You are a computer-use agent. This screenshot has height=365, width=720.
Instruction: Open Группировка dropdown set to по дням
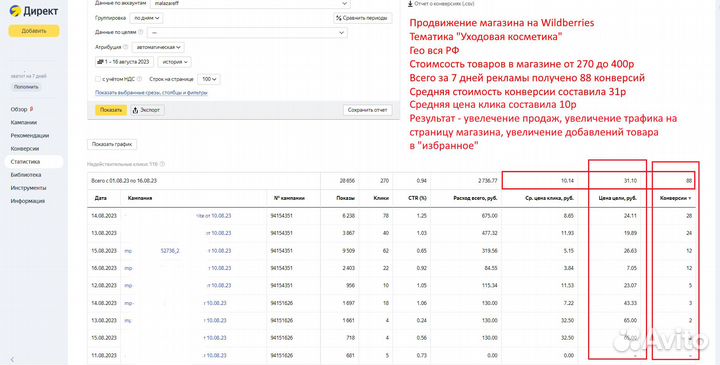click(146, 18)
